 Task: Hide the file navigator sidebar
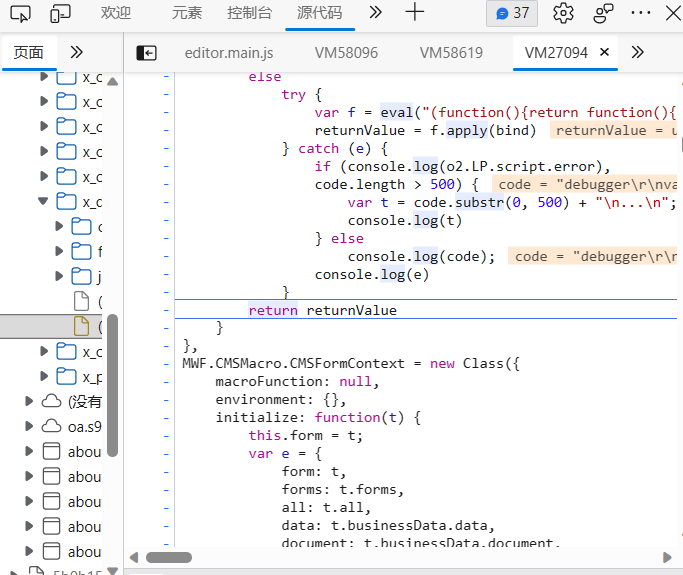[x=147, y=53]
